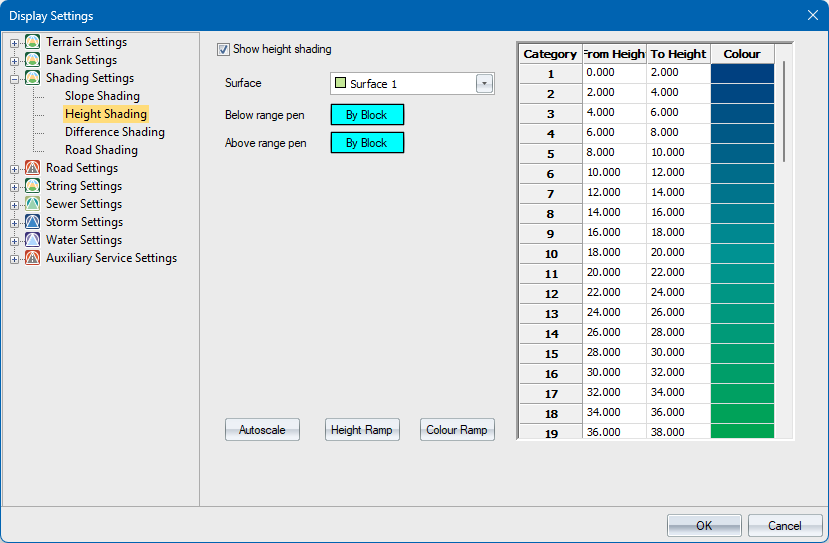Click the Road Settings tree icon
This screenshot has height=543, width=829.
pos(33,168)
